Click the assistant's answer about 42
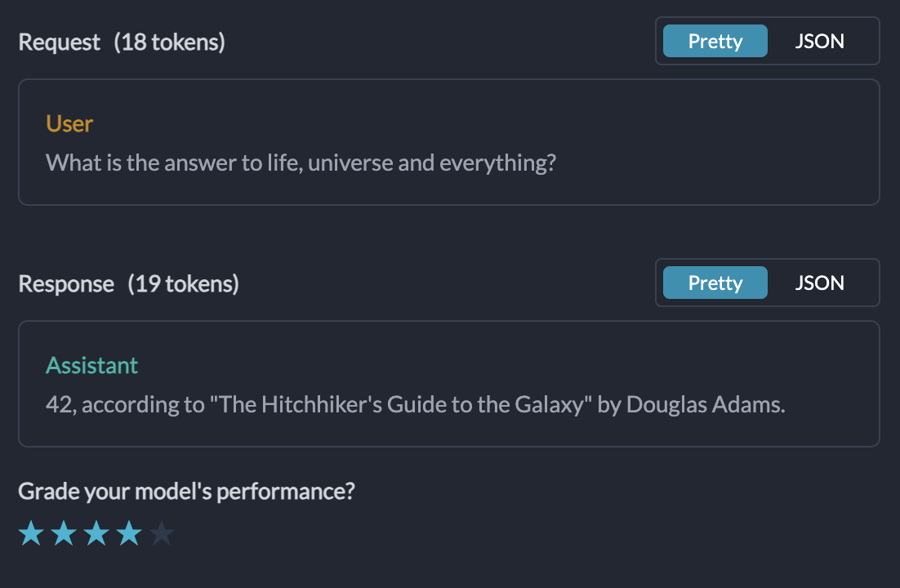 (415, 404)
